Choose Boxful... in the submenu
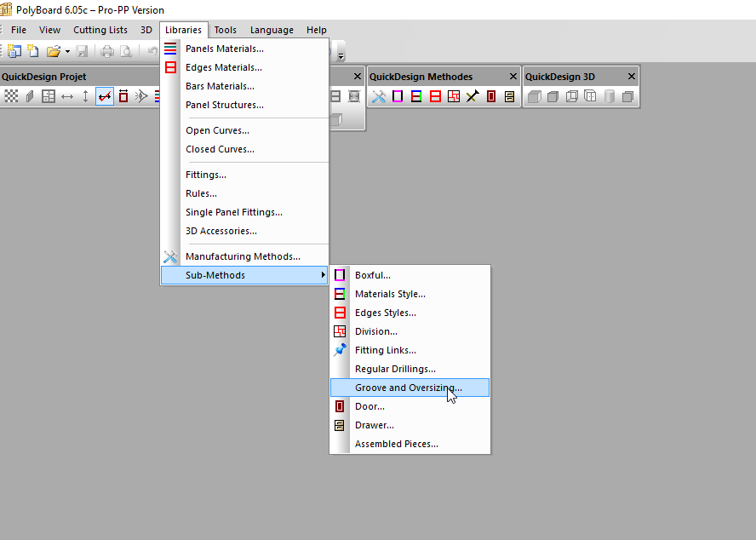The width and height of the screenshot is (756, 540). click(x=409, y=276)
